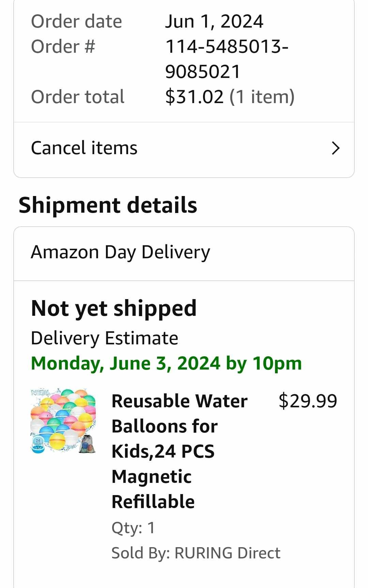
Task: Click the Order total label
Action: pyautogui.click(x=78, y=97)
